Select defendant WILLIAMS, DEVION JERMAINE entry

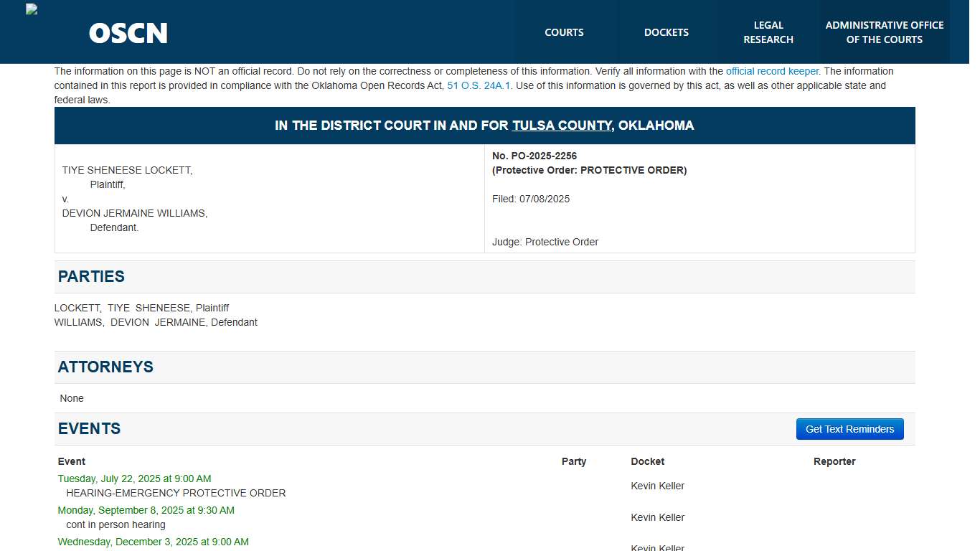pyautogui.click(x=156, y=322)
